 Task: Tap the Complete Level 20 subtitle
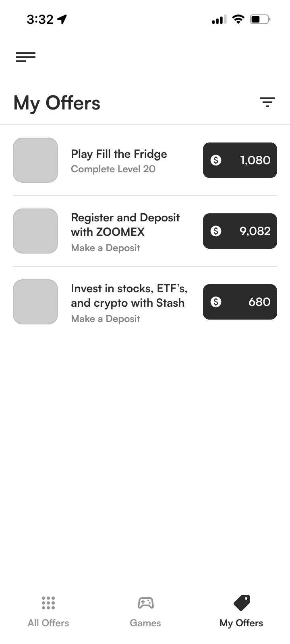pyautogui.click(x=113, y=169)
